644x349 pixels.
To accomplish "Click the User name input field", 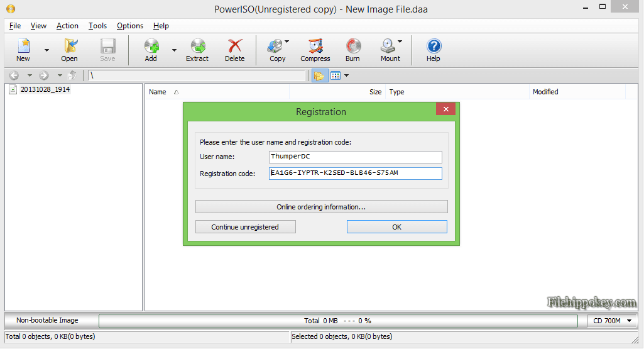I will point(356,157).
